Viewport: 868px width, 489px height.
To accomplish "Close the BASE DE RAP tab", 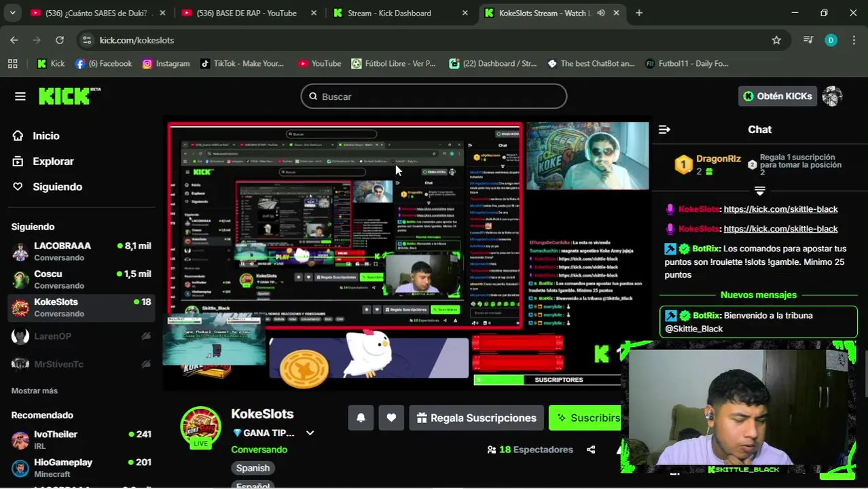I will (314, 13).
